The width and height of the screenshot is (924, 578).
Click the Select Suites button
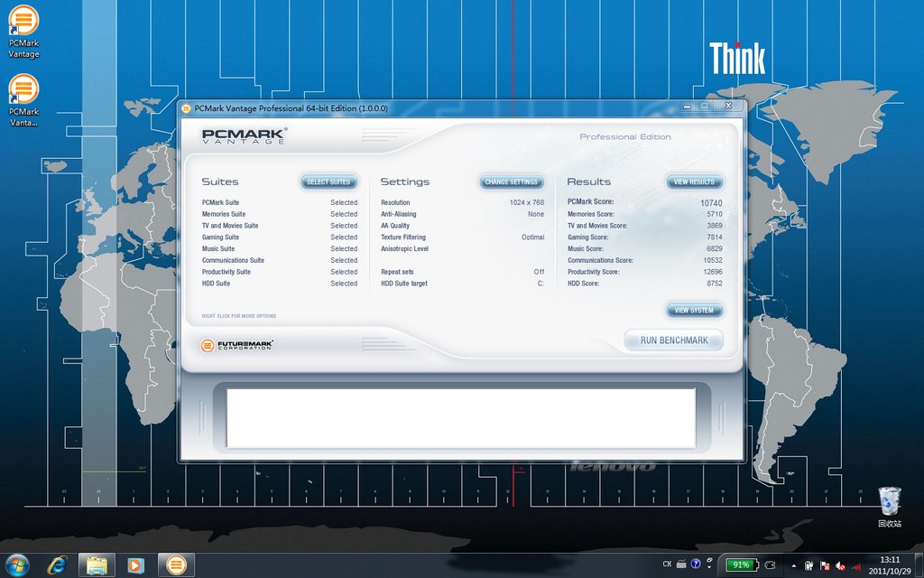click(328, 182)
